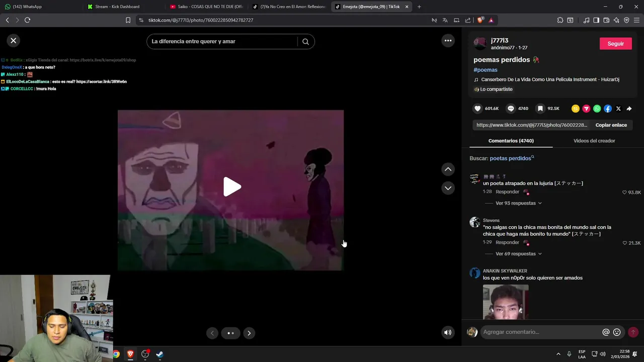Search for poetas perdidos suggestion
This screenshot has height=362, width=644.
(x=512, y=158)
